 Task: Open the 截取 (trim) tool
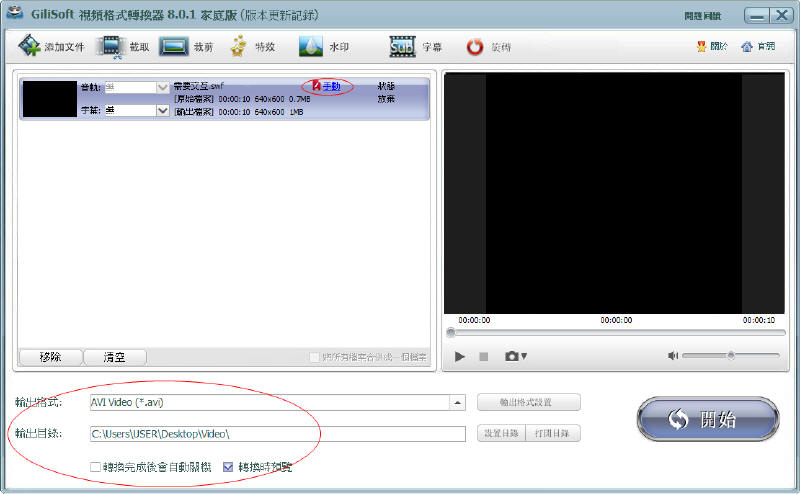pos(111,46)
